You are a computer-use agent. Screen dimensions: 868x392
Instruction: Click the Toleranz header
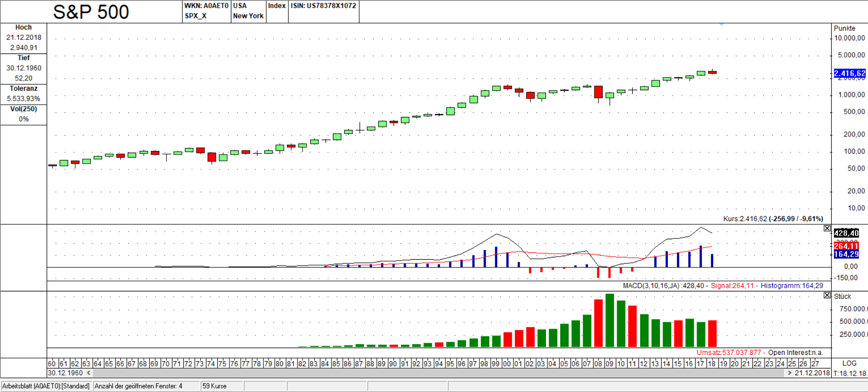[24, 89]
